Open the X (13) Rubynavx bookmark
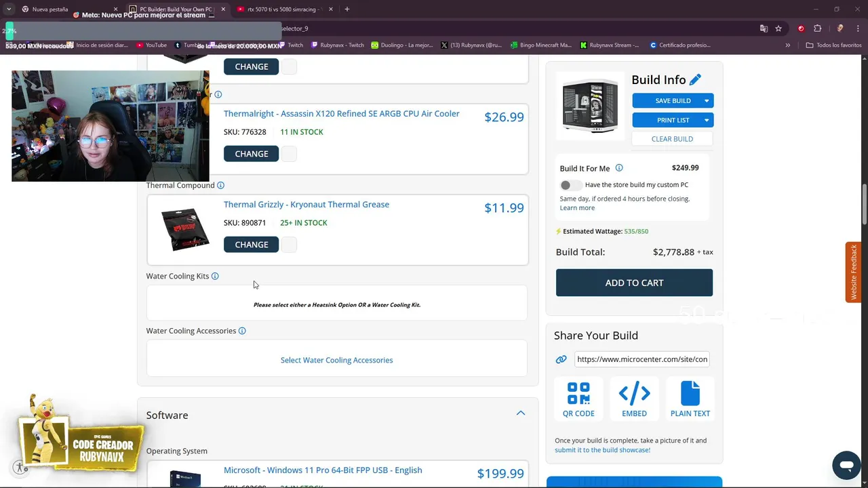Screen dimensions: 868x488 tap(471, 45)
